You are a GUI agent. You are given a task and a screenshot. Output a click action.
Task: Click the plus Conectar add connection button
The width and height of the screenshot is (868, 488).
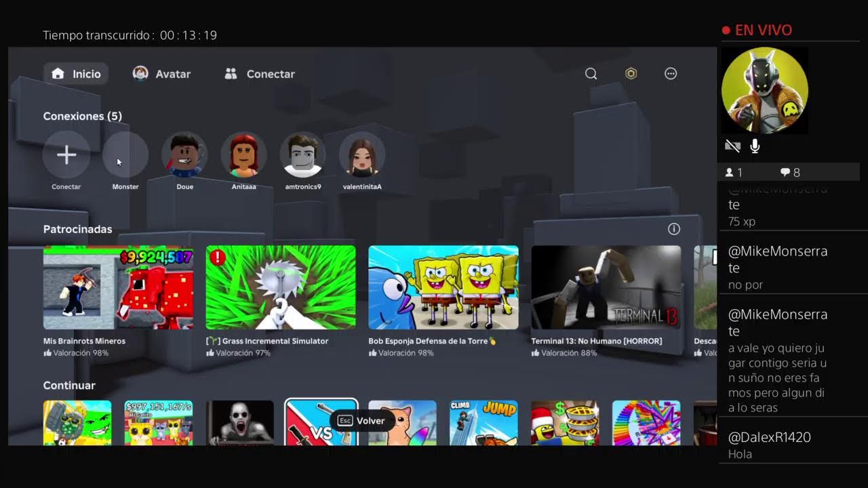pos(66,155)
